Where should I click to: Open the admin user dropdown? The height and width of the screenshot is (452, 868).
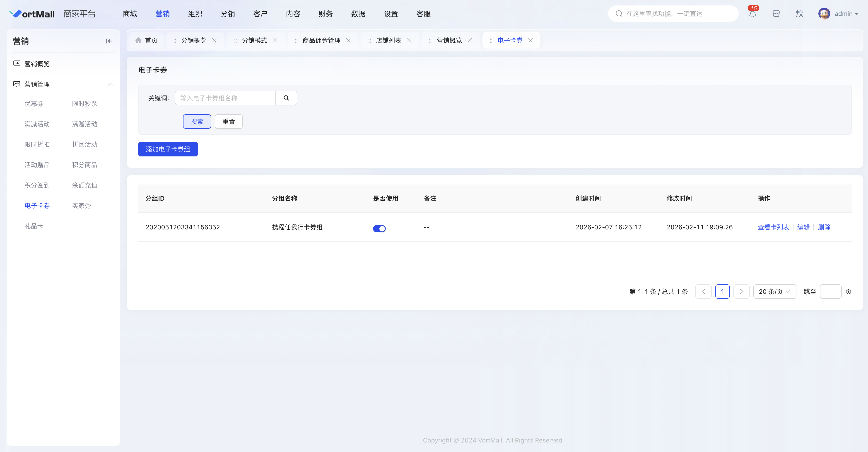click(846, 14)
